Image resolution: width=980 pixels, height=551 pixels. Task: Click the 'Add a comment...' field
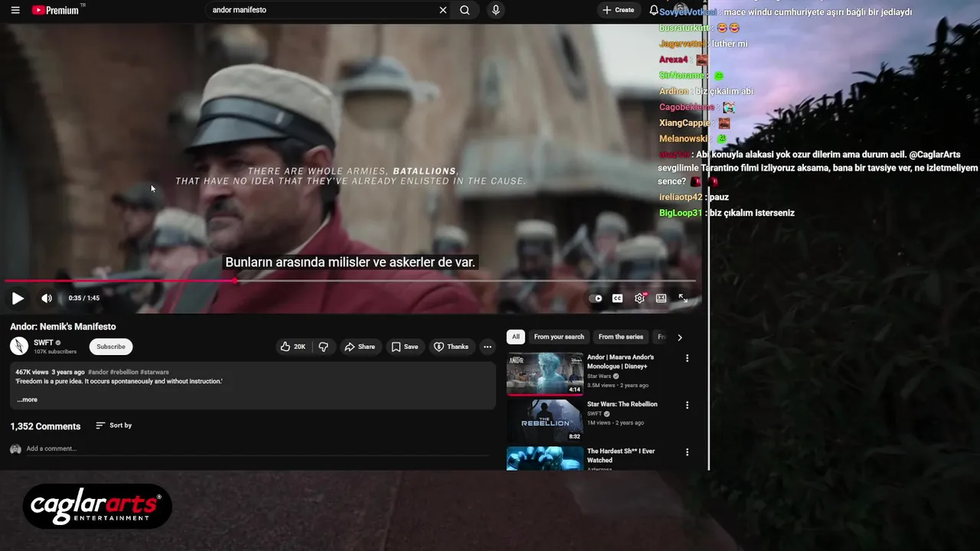click(x=256, y=448)
